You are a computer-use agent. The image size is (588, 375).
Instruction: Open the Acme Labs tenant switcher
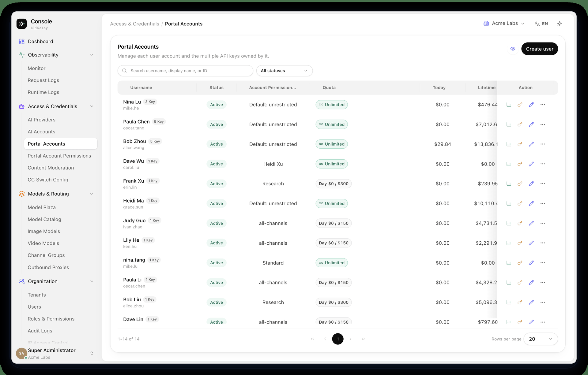504,24
